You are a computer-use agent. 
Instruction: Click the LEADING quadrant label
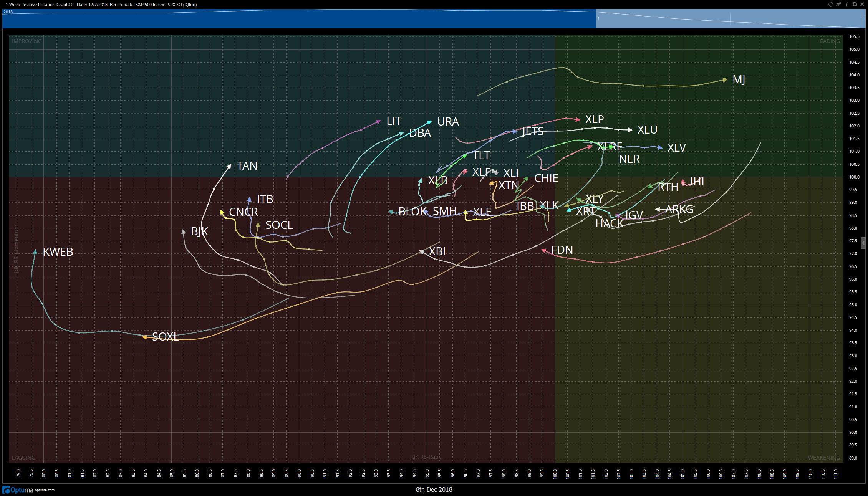[828, 41]
